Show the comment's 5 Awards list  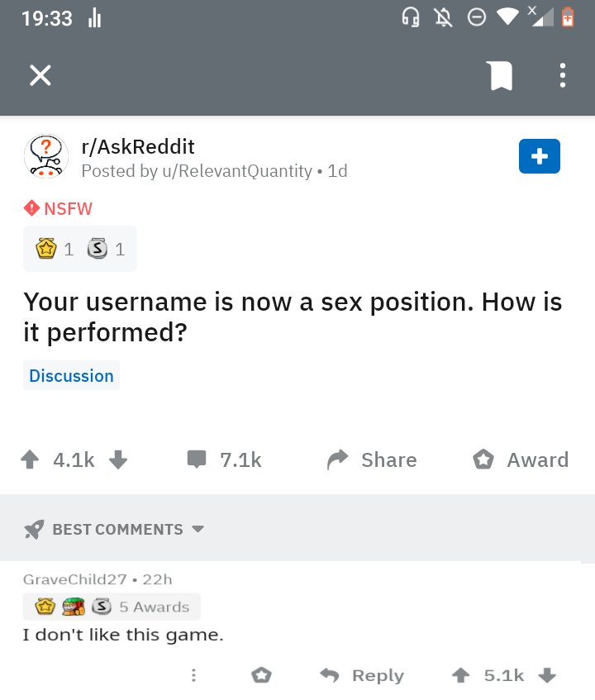coord(112,607)
